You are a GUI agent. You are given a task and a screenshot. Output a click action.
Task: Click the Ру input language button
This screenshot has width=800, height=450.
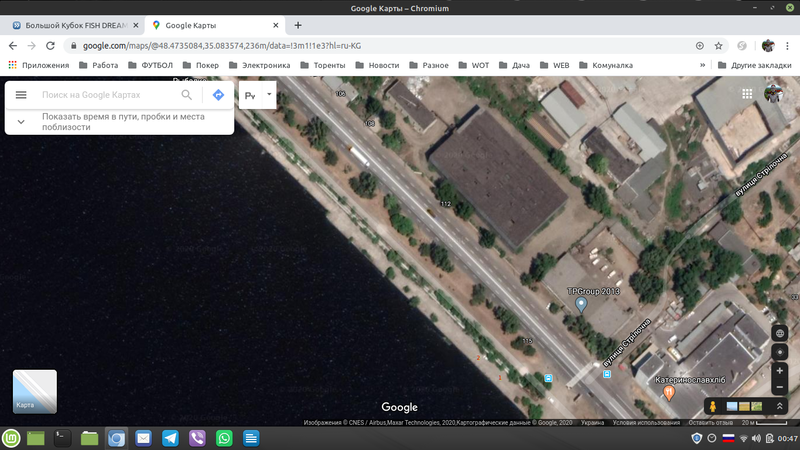coord(251,95)
